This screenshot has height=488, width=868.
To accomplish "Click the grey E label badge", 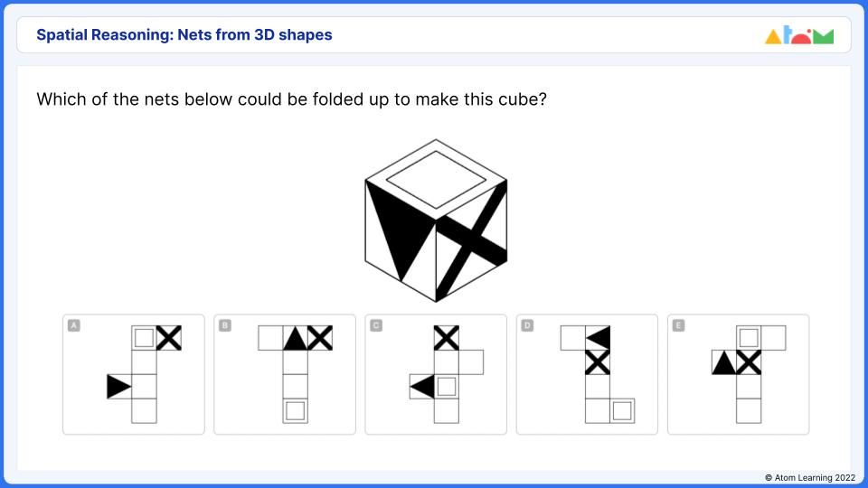I will tap(678, 325).
